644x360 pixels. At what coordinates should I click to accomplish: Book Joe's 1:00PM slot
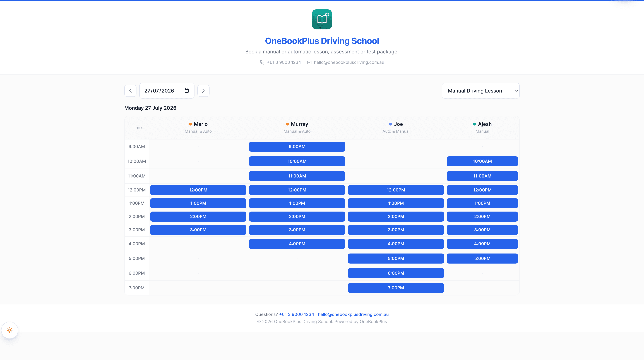point(396,203)
